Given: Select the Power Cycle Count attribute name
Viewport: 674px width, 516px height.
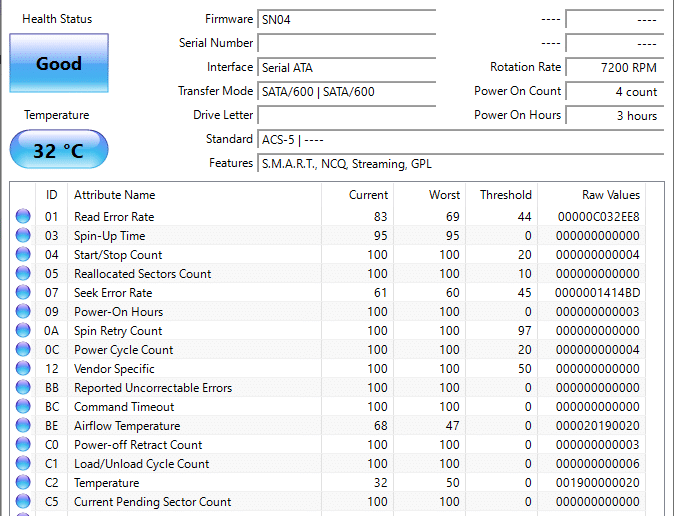Looking at the screenshot, I should 123,350.
